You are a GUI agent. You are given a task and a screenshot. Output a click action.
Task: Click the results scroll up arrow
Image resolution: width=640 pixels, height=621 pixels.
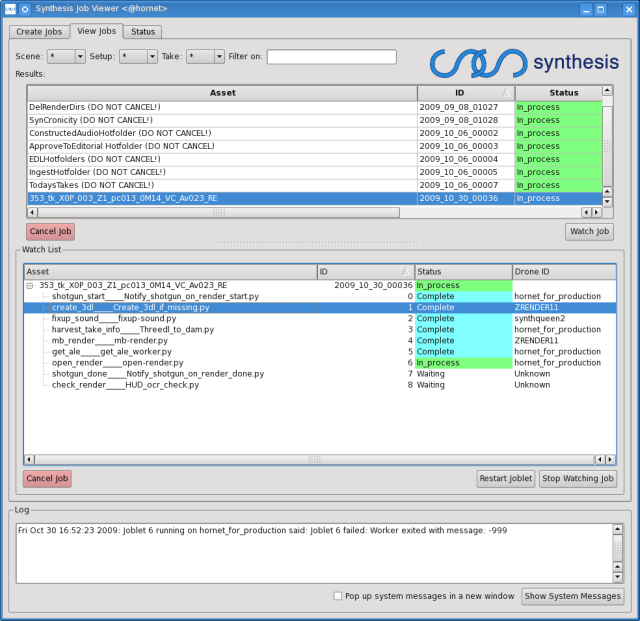point(607,90)
